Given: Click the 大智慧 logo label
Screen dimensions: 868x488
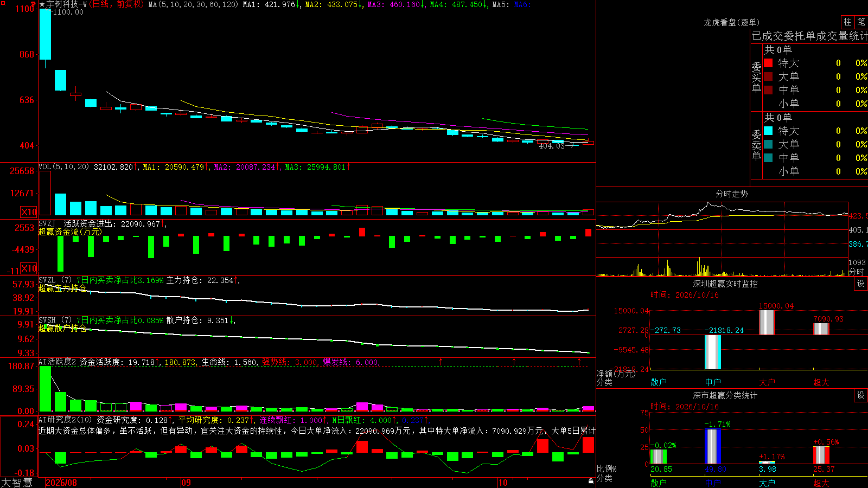Looking at the screenshot, I should coord(17,483).
